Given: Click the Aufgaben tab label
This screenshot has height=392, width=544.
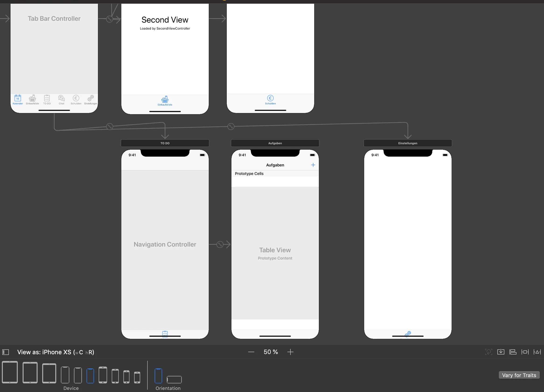Looking at the screenshot, I should [x=275, y=143].
